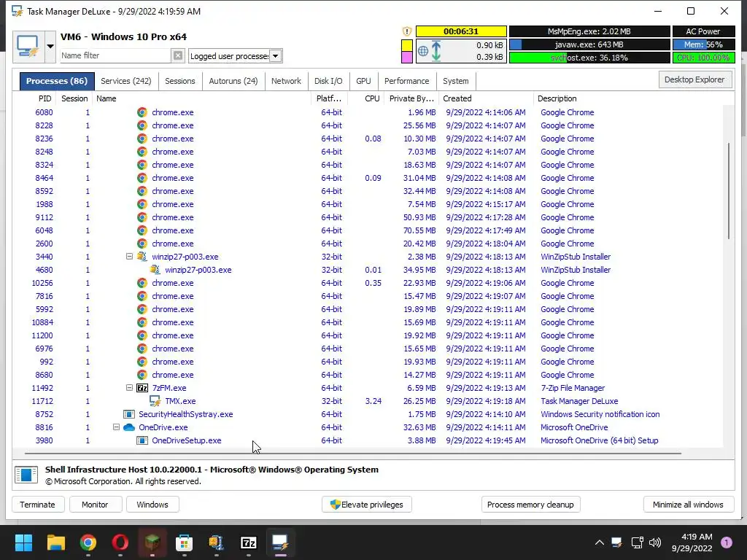Open the System tab
747x560 pixels.
click(x=455, y=81)
